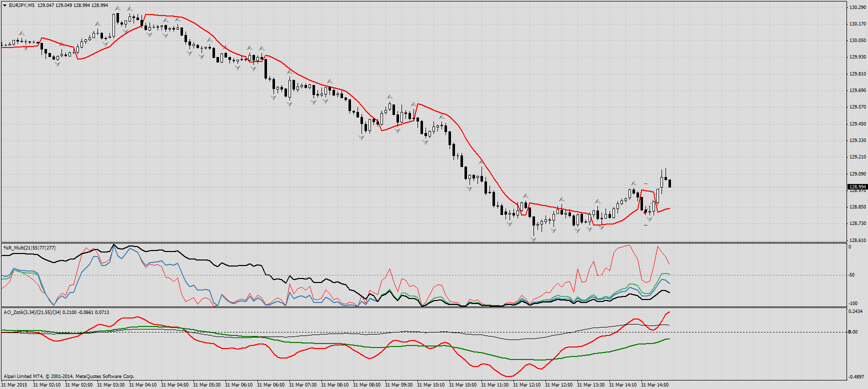Click the 31 Mar 12:10 time label

tap(527, 385)
